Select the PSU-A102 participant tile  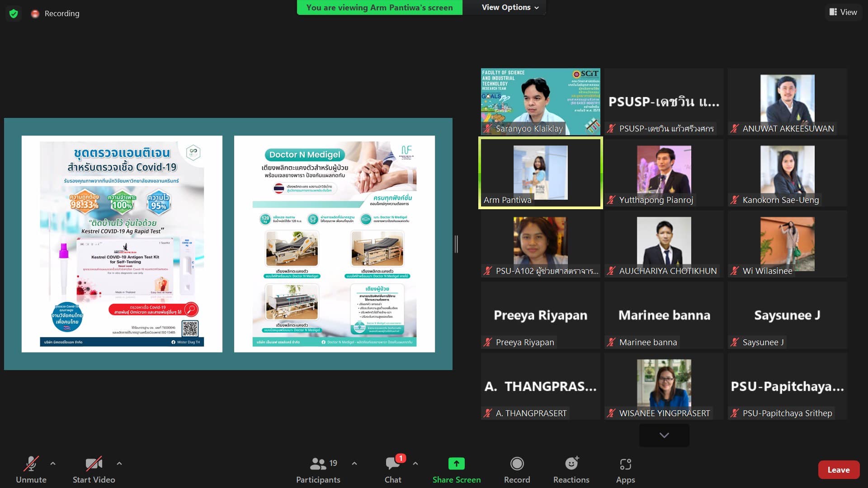click(x=541, y=244)
